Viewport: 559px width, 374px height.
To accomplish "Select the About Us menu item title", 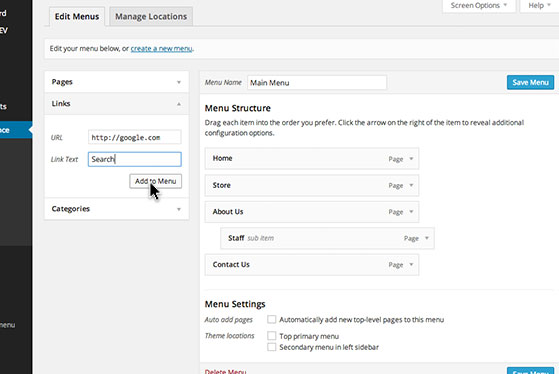I will tap(228, 212).
